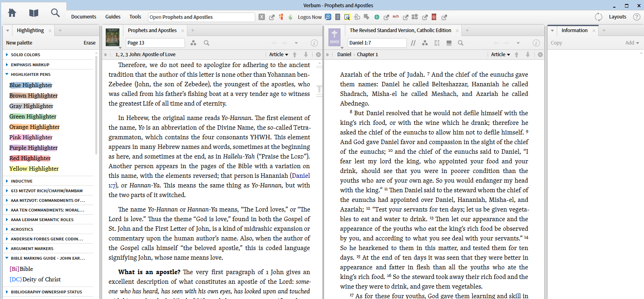Click the Logos Now button

(x=310, y=17)
